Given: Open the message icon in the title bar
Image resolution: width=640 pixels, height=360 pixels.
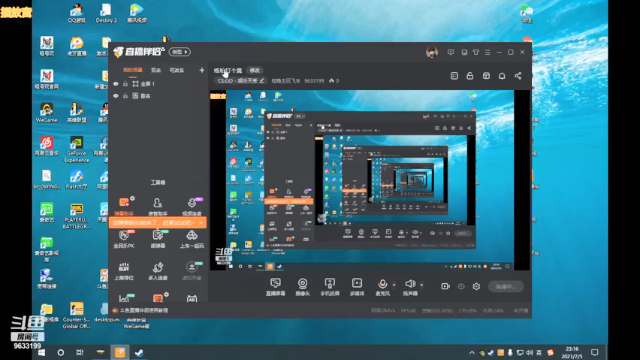Looking at the screenshot, I should [451, 52].
